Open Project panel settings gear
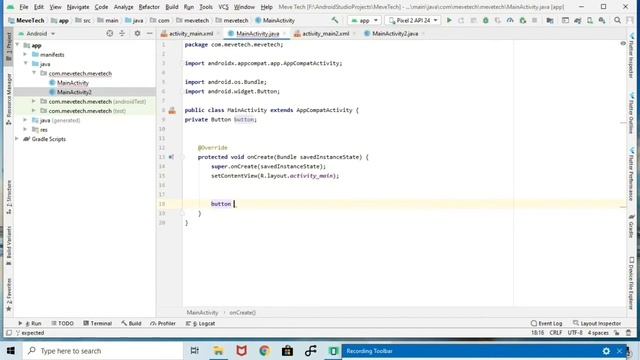 (137, 33)
